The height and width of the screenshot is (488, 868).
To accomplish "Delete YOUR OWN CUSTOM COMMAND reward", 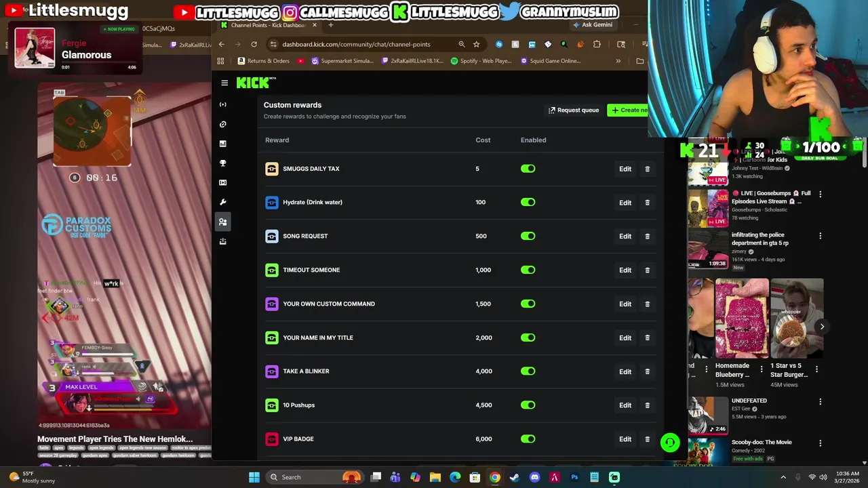I will coord(647,304).
